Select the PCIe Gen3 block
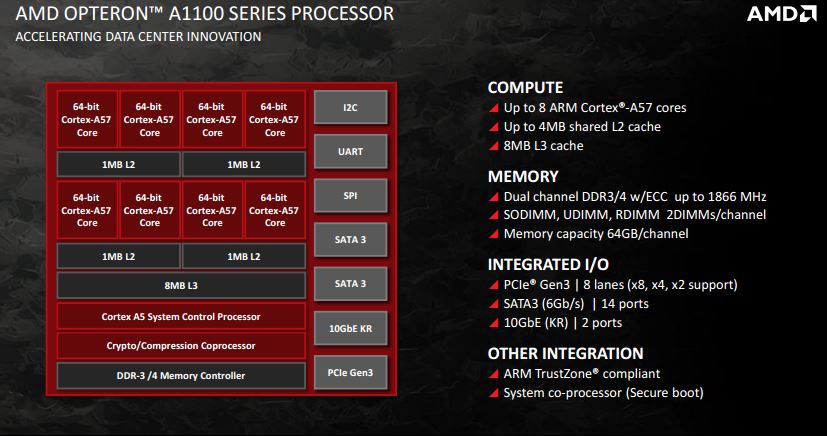Image resolution: width=827 pixels, height=436 pixels. 350,372
